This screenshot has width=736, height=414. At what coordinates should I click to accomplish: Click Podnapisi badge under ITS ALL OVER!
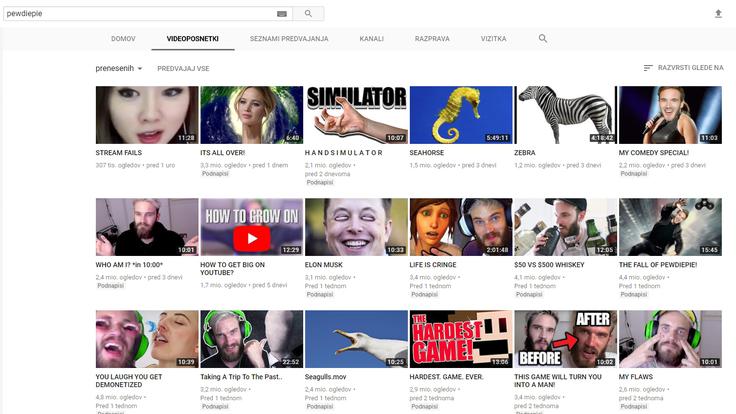[215, 174]
